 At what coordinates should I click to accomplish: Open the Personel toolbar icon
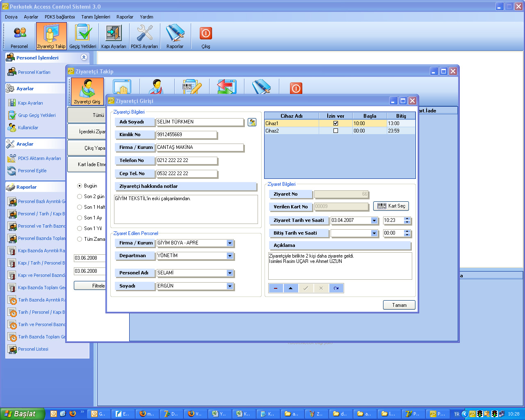19,36
